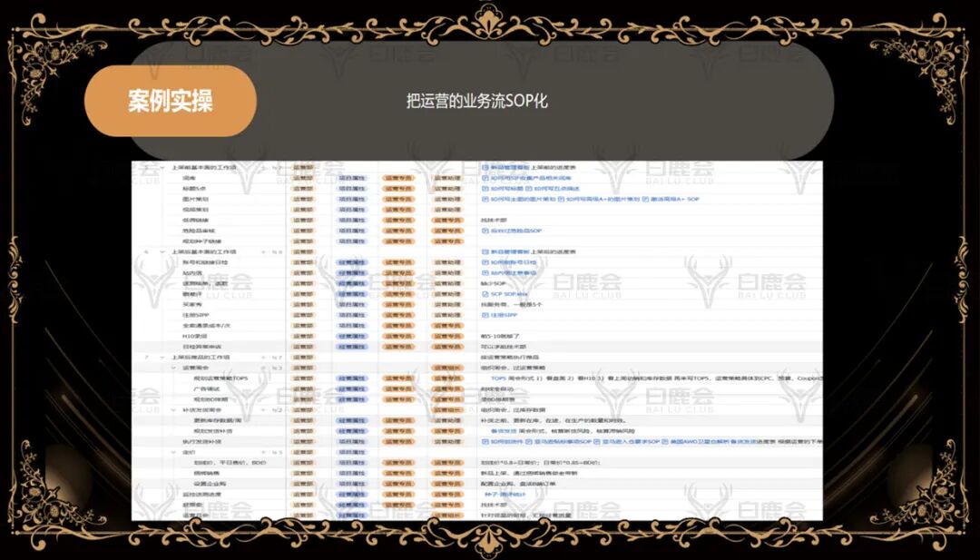Image resolution: width=980 pixels, height=560 pixels.
Task: Collapse the 上架后基本面的工作项 group
Action: (x=161, y=252)
